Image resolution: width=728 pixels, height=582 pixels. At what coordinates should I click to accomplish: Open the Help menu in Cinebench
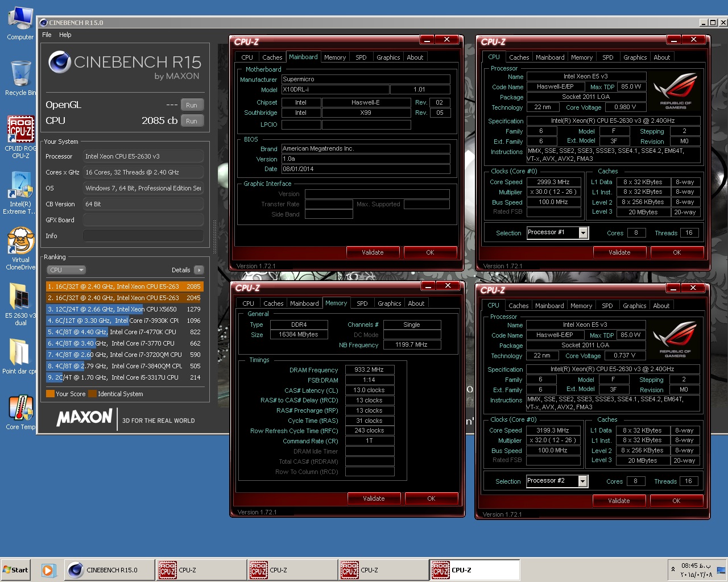tap(65, 35)
